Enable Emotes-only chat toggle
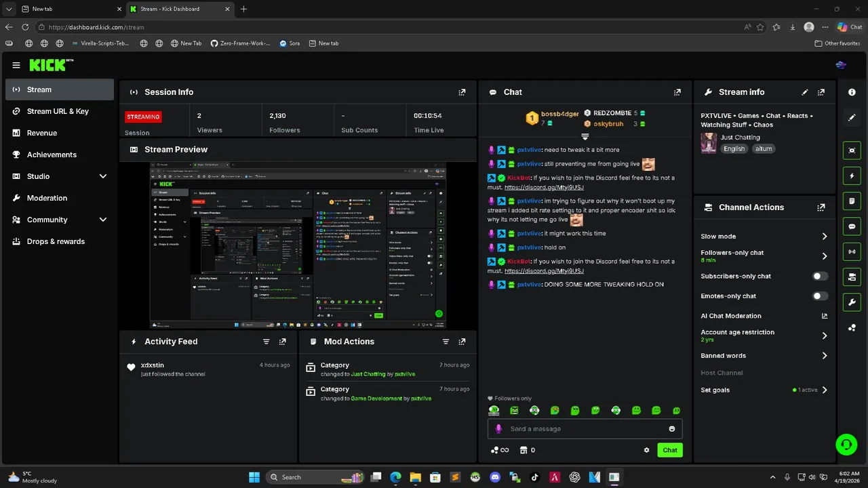 [820, 296]
